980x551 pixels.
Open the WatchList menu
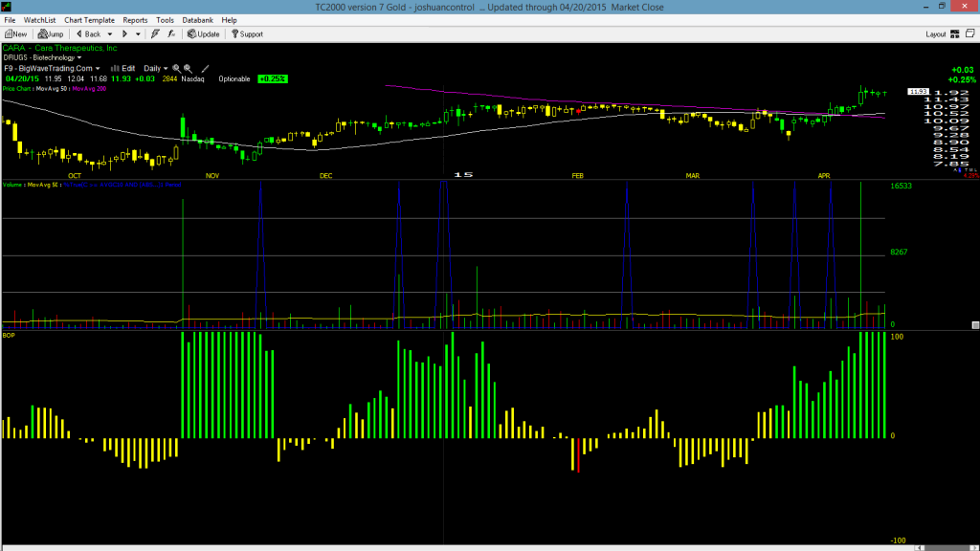click(x=39, y=20)
